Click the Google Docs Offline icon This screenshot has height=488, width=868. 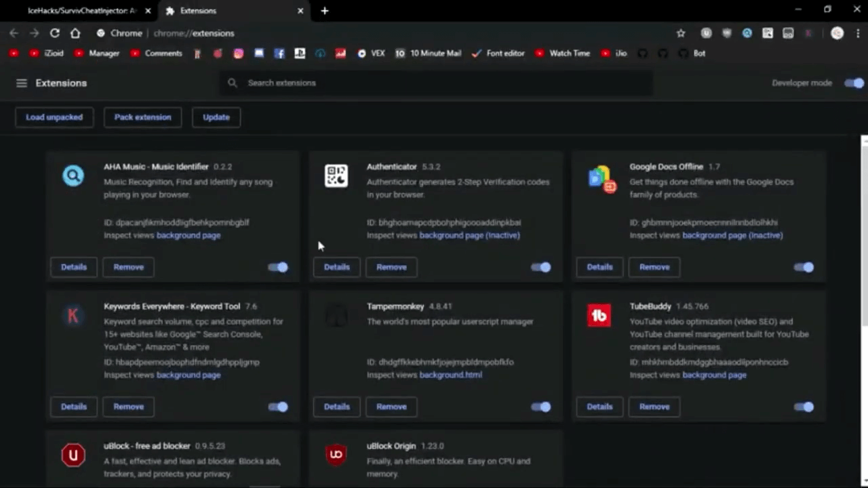pyautogui.click(x=601, y=179)
